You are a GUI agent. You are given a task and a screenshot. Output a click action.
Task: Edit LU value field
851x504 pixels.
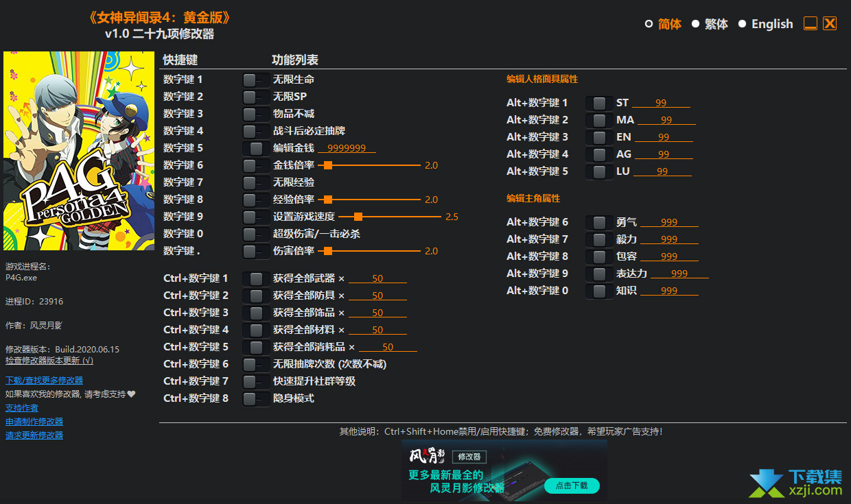pyautogui.click(x=662, y=171)
